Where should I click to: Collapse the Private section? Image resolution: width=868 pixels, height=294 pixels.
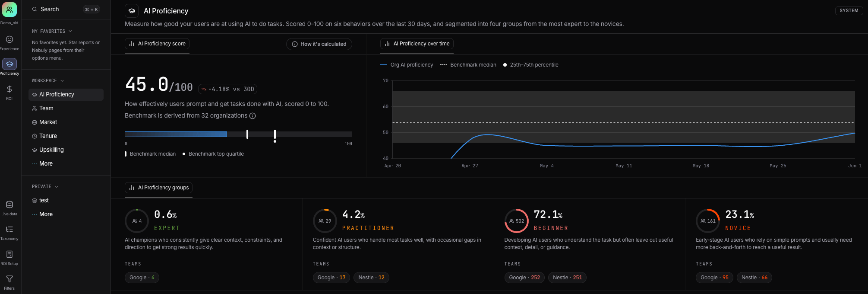tap(45, 186)
